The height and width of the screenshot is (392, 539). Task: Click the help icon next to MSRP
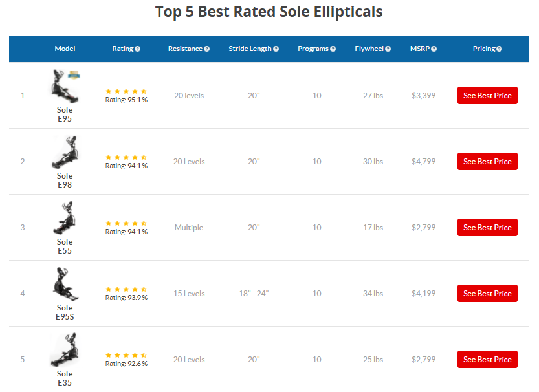[434, 49]
